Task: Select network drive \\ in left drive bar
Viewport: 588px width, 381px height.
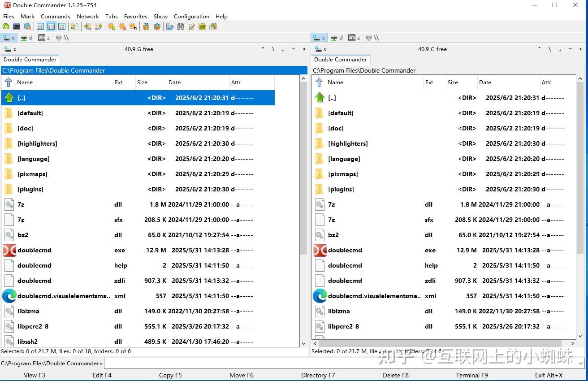Action: pos(61,38)
